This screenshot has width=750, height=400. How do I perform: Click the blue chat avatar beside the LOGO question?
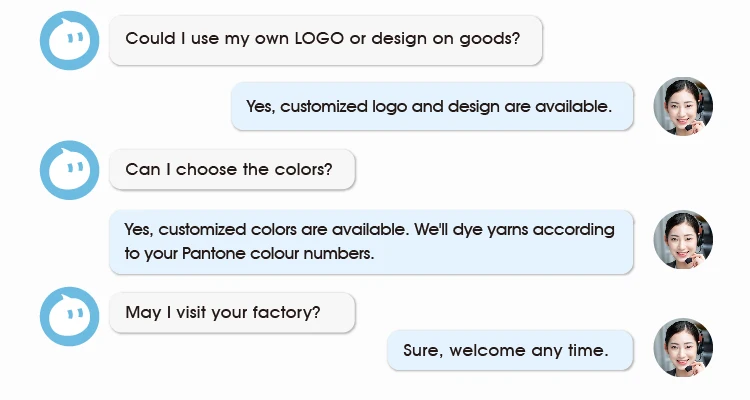[x=69, y=41]
